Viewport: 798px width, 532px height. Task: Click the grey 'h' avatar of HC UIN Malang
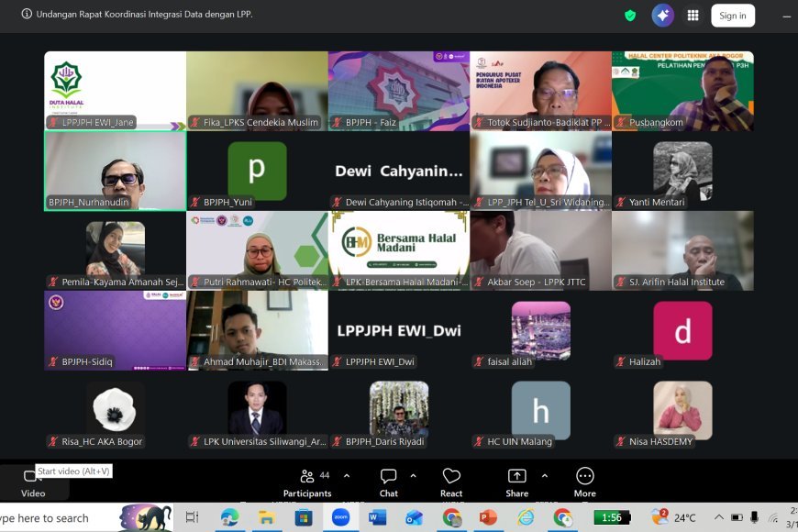(540, 410)
